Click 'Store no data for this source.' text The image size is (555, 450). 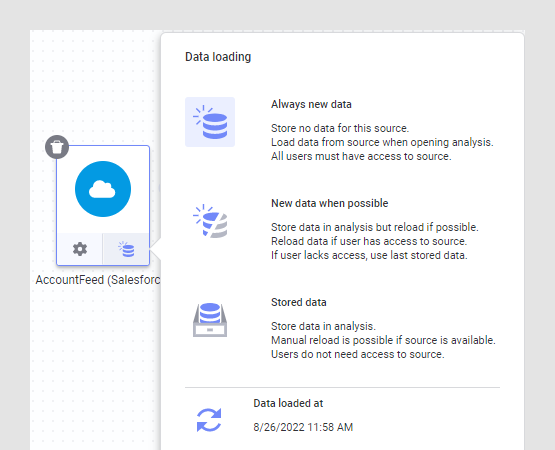pos(340,128)
